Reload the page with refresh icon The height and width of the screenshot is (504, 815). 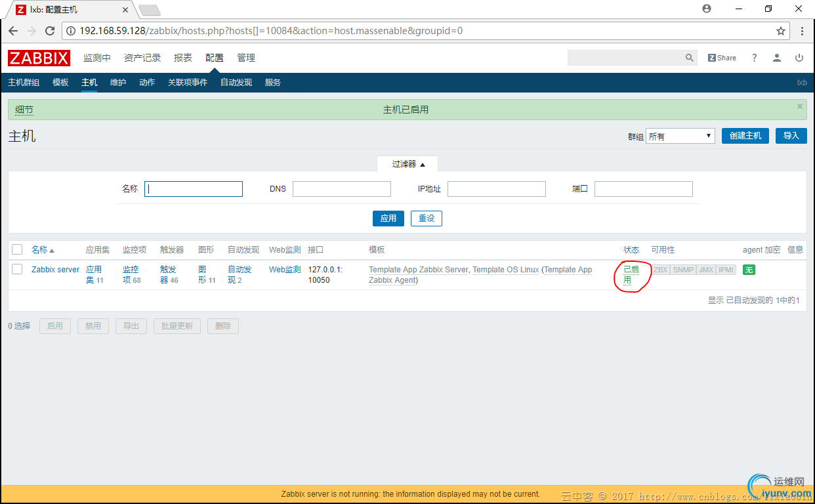[50, 31]
